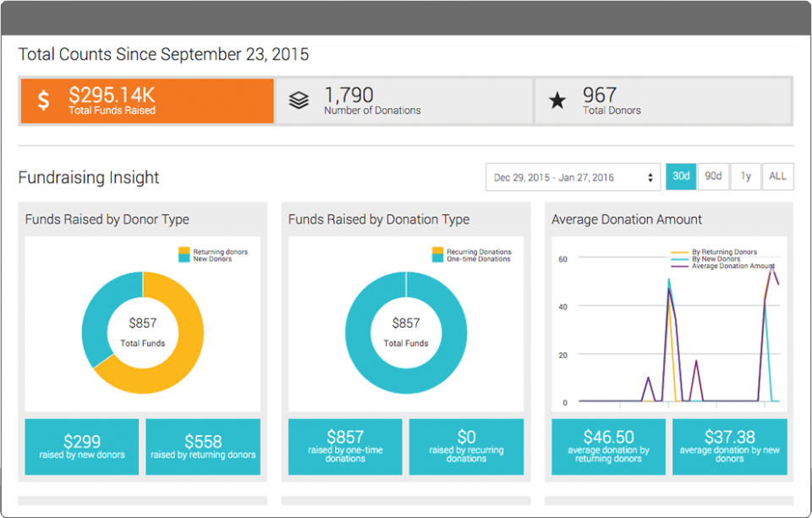Toggle the One-time Donations legend entry
812x518 pixels.
click(478, 259)
